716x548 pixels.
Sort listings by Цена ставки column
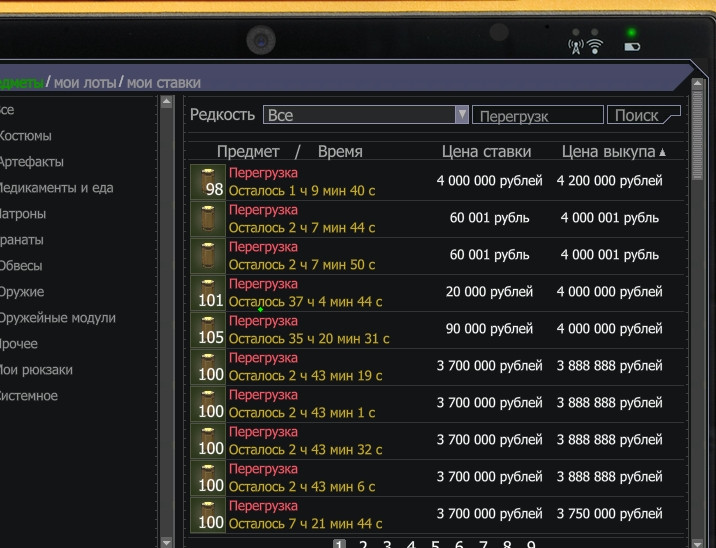pyautogui.click(x=486, y=152)
